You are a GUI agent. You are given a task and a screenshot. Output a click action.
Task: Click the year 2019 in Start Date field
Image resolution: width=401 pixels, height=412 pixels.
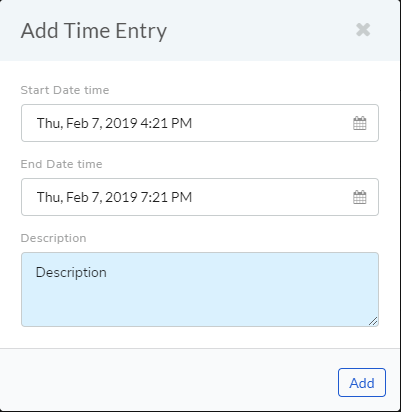[121, 123]
